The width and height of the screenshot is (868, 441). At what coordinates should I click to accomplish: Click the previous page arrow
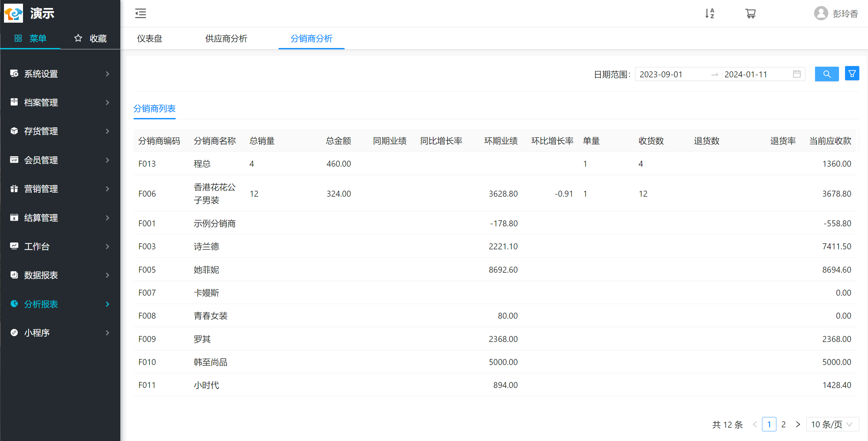point(755,424)
